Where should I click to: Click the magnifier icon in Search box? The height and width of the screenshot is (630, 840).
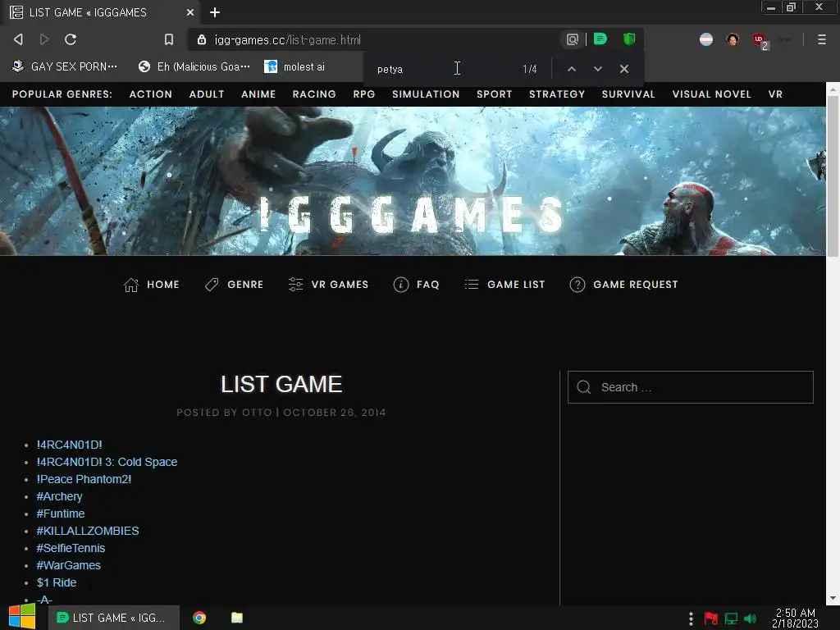pos(584,387)
